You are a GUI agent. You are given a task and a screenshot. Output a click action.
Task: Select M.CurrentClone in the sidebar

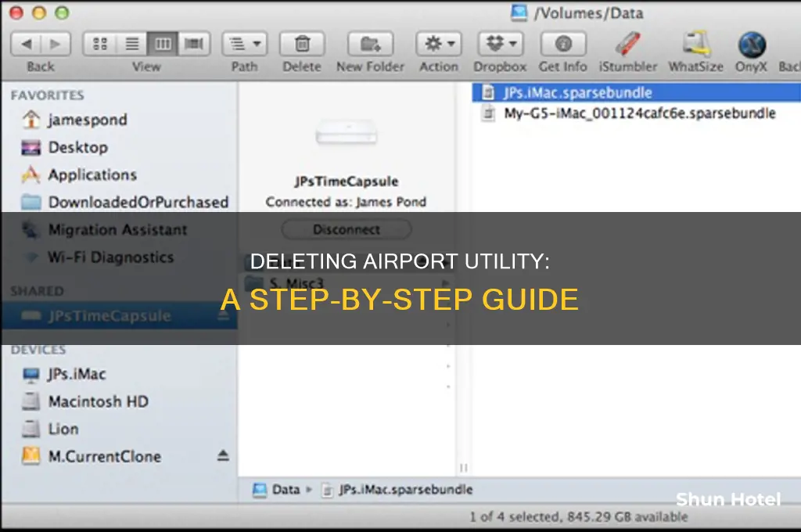92,456
